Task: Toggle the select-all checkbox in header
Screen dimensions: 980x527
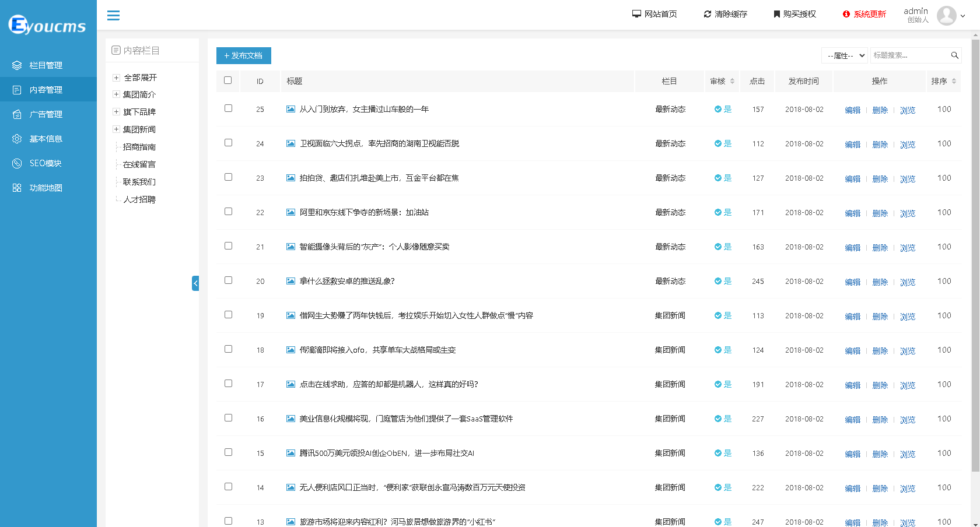Action: pyautogui.click(x=228, y=80)
